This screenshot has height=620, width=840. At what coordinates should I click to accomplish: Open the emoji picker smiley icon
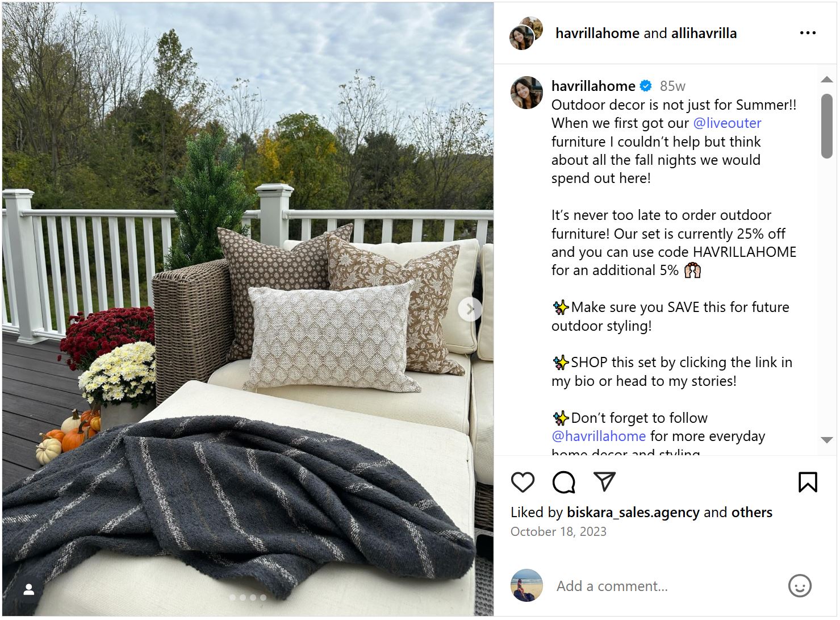tap(800, 586)
